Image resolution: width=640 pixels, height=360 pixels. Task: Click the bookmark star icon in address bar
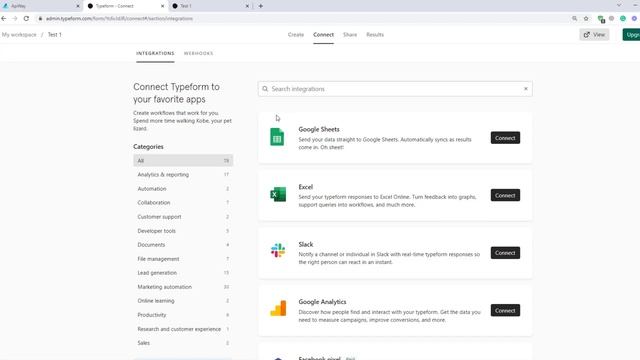[586, 18]
